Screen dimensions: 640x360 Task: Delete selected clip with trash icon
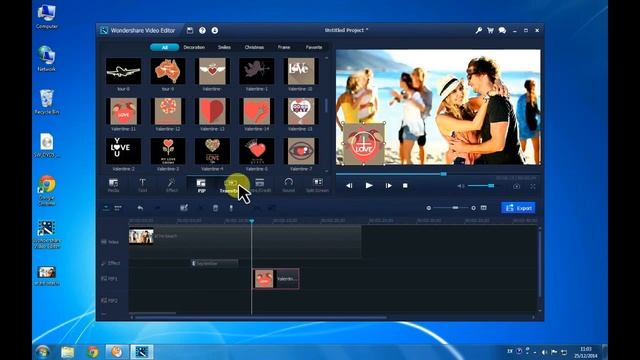point(216,208)
